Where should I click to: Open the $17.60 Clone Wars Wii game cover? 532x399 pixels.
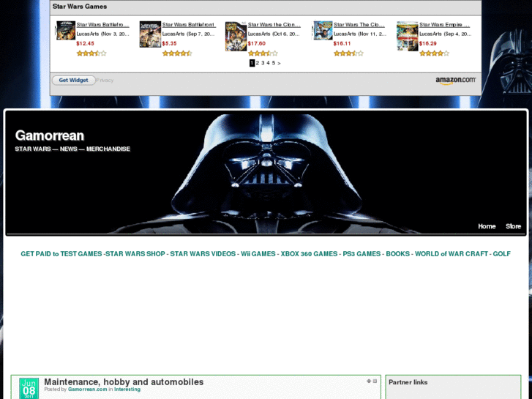[236, 37]
